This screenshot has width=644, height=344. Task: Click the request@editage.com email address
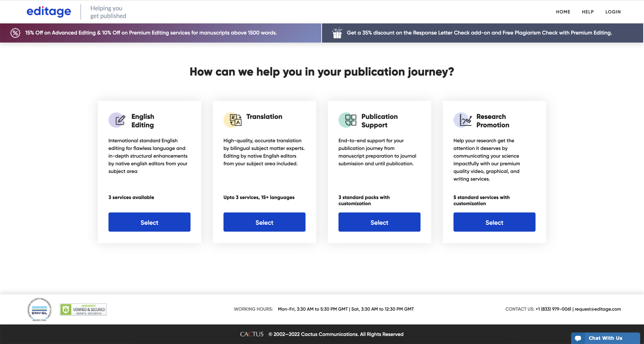(598, 309)
